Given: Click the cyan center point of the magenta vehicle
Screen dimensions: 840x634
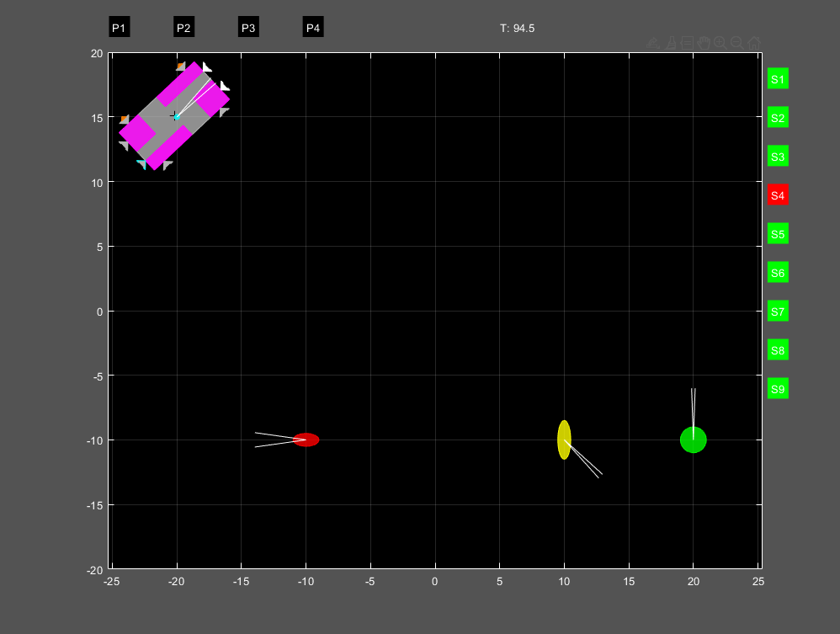Looking at the screenshot, I should [x=176, y=116].
